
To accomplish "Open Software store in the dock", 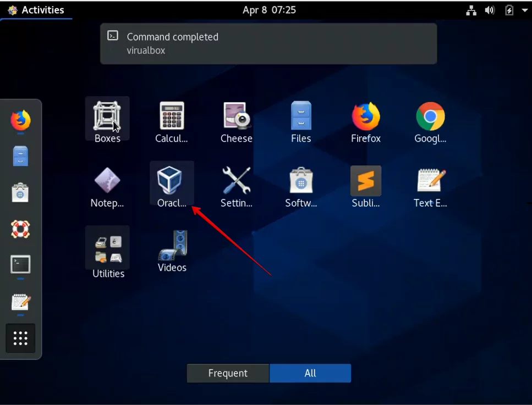I will pos(20,192).
